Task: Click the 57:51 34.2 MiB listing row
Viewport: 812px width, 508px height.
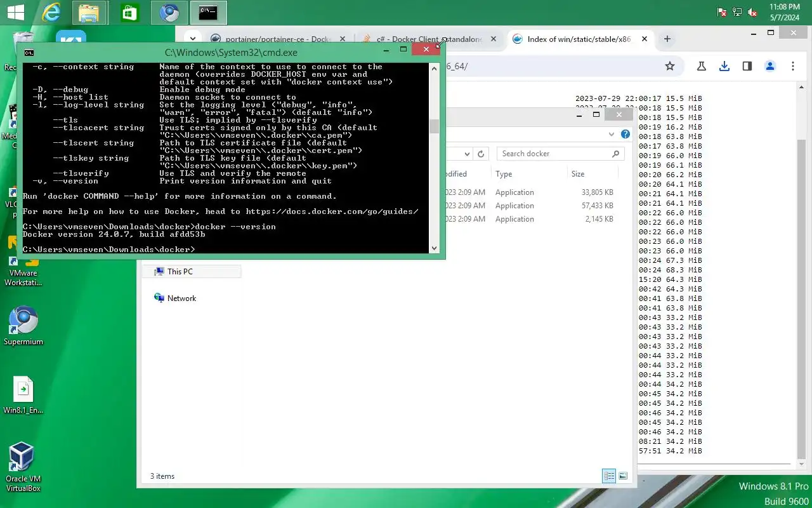Action: 670,451
